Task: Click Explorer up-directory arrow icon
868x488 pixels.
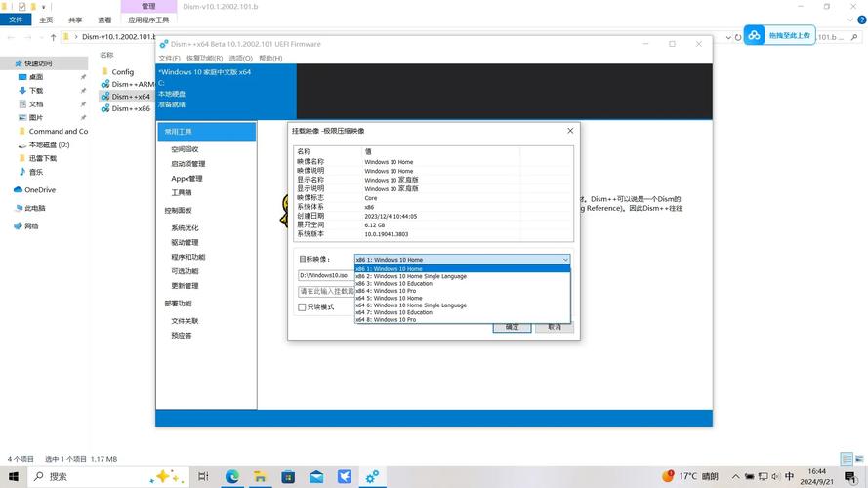Action: [53, 37]
